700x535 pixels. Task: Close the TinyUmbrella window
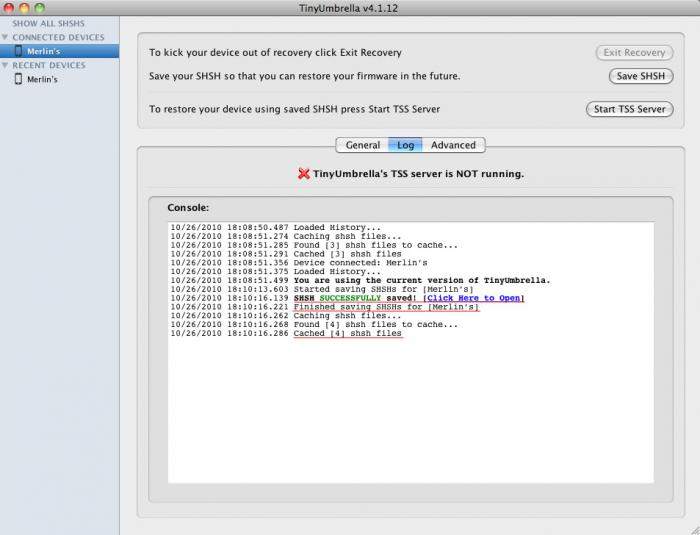tap(10, 7)
